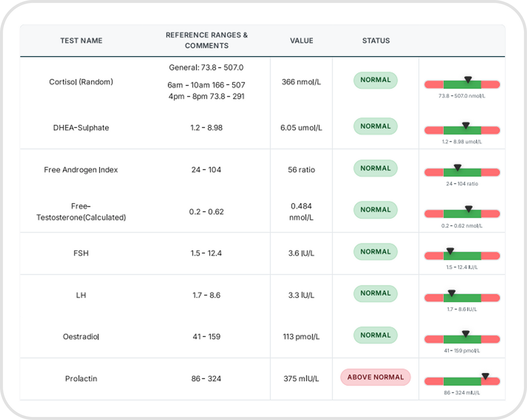Click the FSH range marker triangle

[450, 251]
